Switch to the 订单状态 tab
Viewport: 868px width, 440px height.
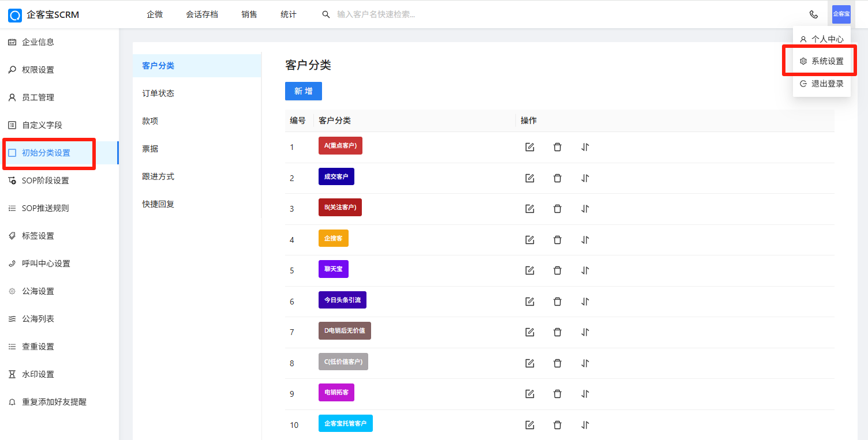tap(158, 93)
